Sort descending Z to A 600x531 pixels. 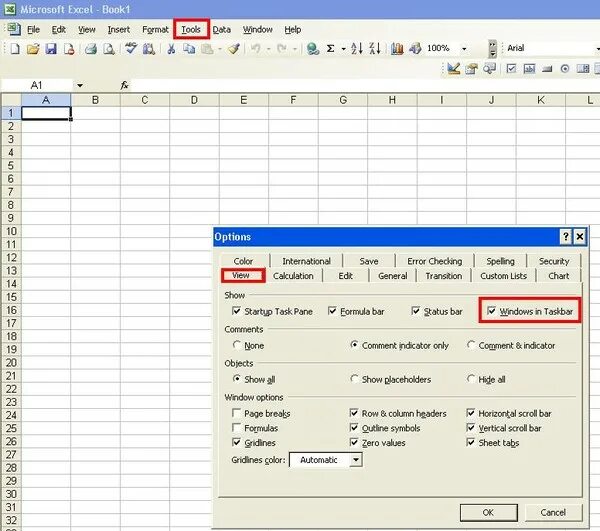point(375,48)
